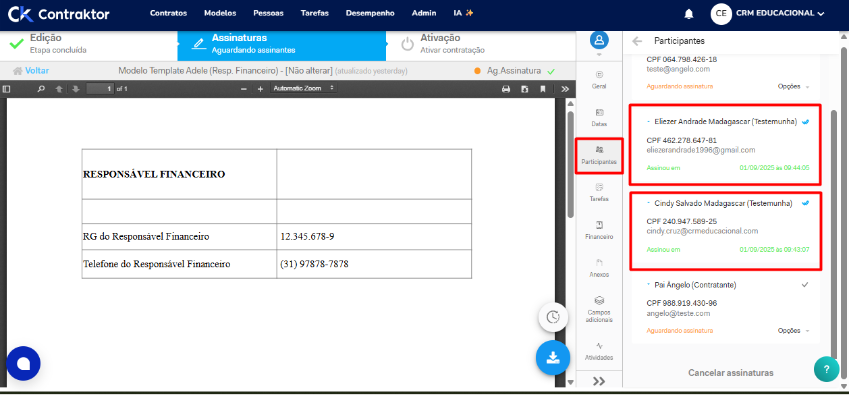This screenshot has height=396, width=849.
Task: Click the participants panel scrollbar
Action: coord(835,233)
